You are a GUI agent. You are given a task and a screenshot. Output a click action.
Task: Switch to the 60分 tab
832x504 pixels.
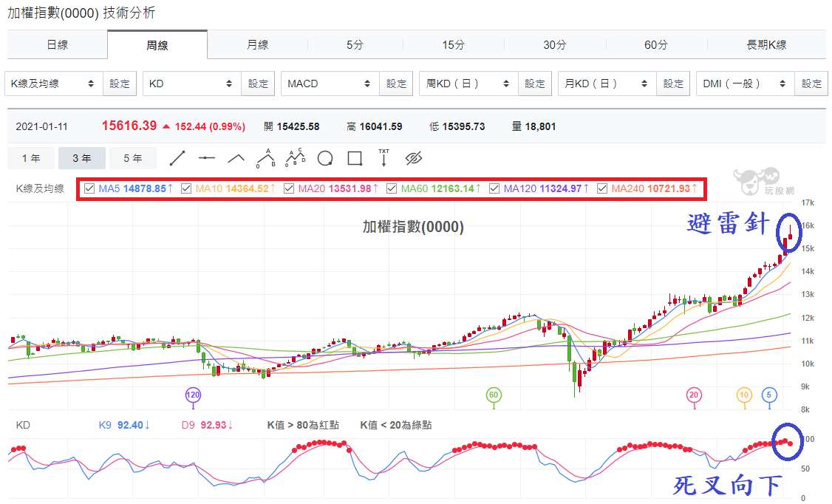pos(656,45)
